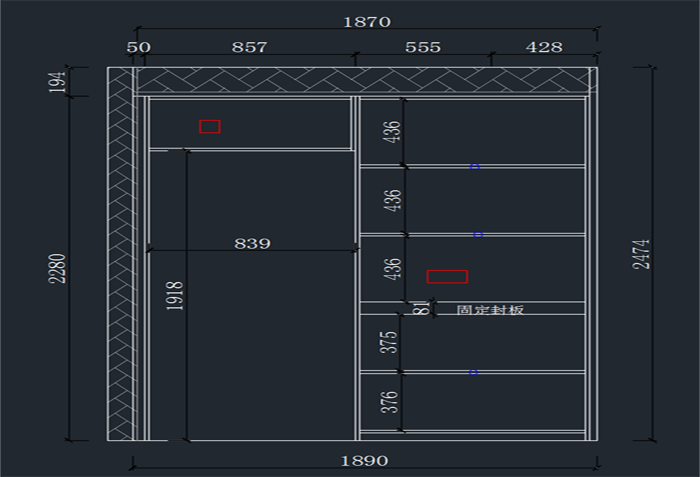Viewport: 700px width, 477px height.
Task: Select the 固定封板 text label
Action: [x=490, y=310]
